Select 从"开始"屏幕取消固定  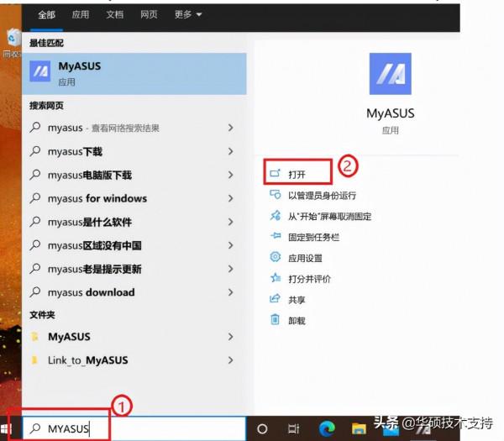click(x=330, y=216)
